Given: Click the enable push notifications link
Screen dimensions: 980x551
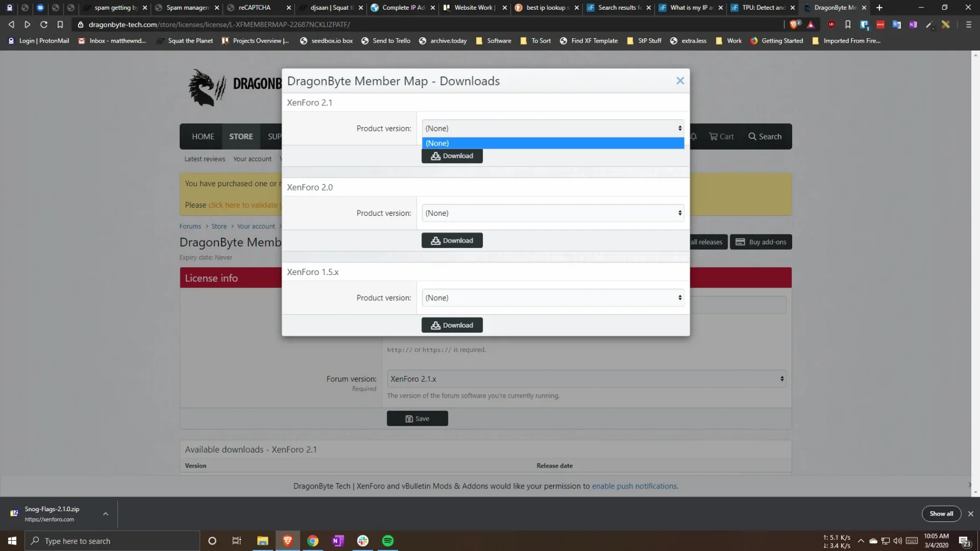Looking at the screenshot, I should click(x=634, y=486).
